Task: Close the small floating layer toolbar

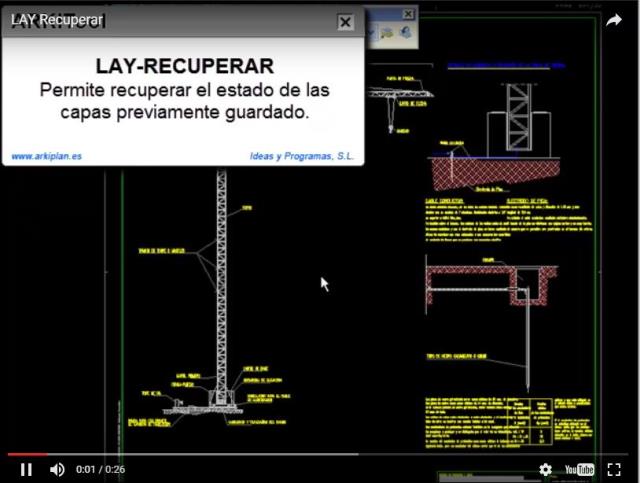Action: tap(408, 14)
